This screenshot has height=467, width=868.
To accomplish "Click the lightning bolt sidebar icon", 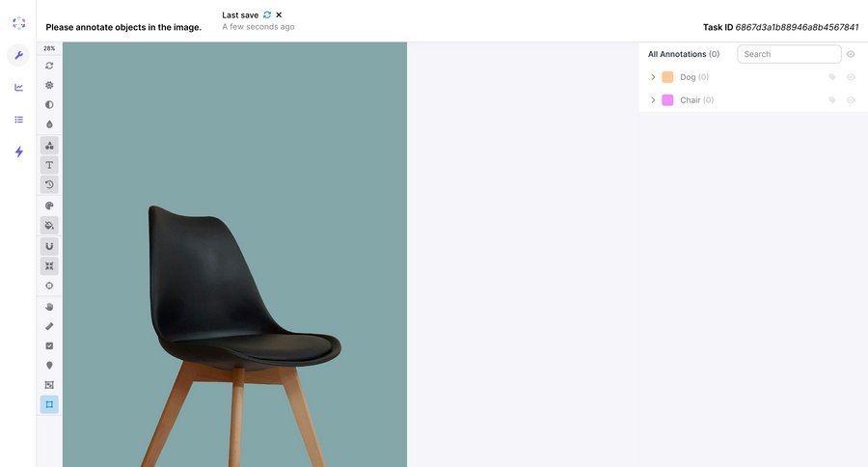I will click(x=19, y=151).
